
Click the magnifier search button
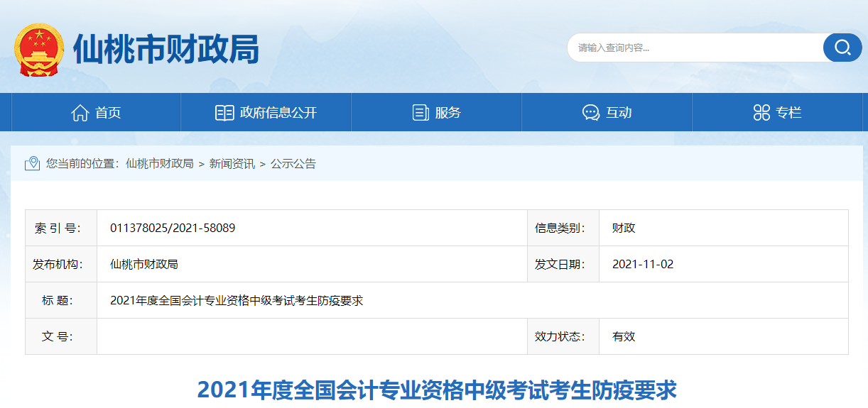point(842,48)
